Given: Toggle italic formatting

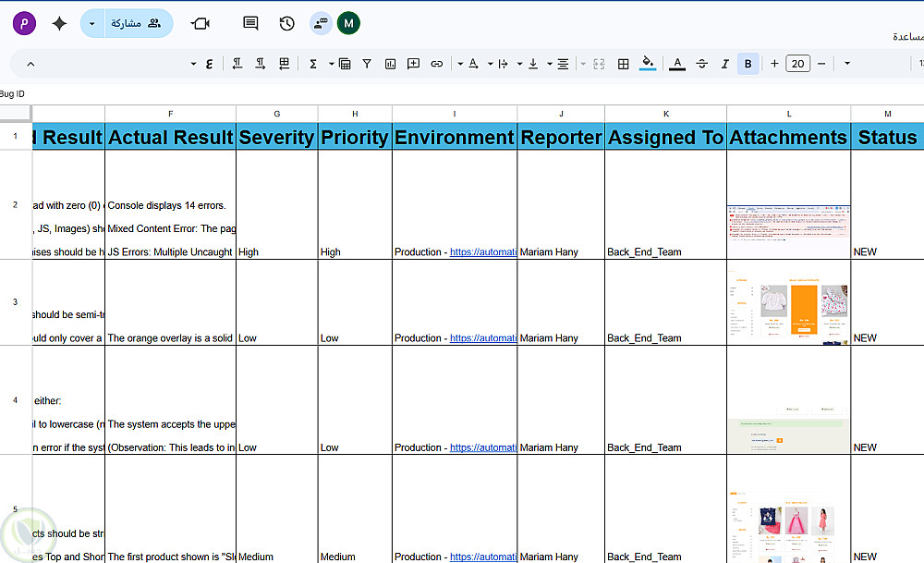Looking at the screenshot, I should 724,64.
